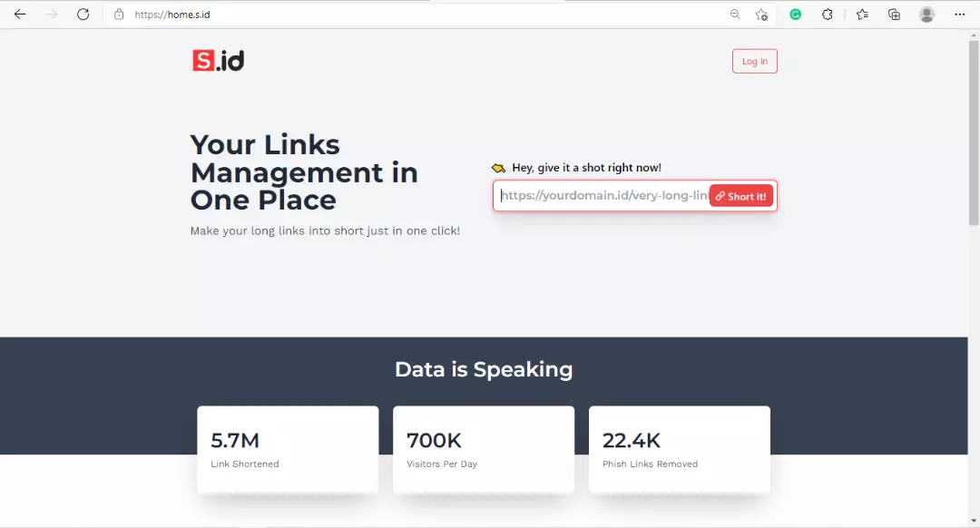The height and width of the screenshot is (528, 980).
Task: Open the browser Settings and more menu
Action: [960, 15]
